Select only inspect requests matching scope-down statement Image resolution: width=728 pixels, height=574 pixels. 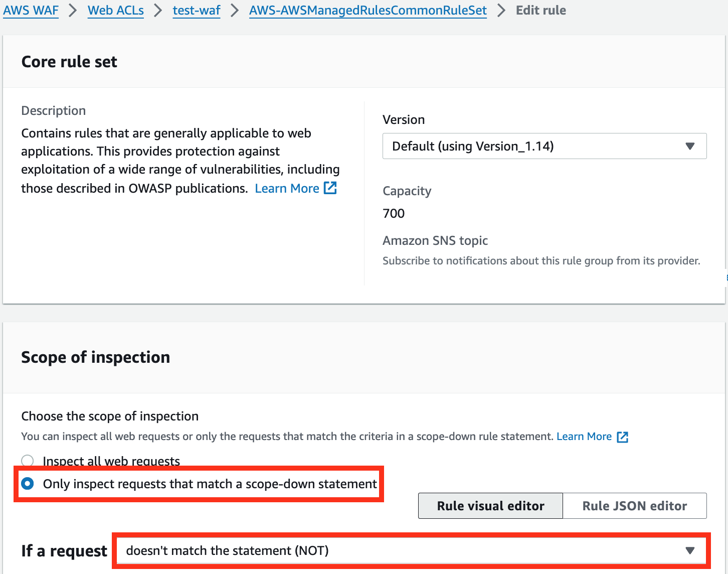27,484
